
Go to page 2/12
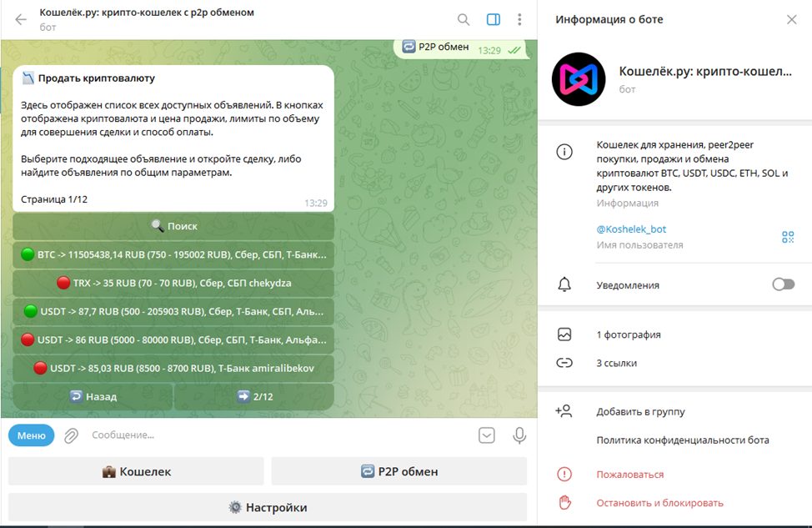254,397
